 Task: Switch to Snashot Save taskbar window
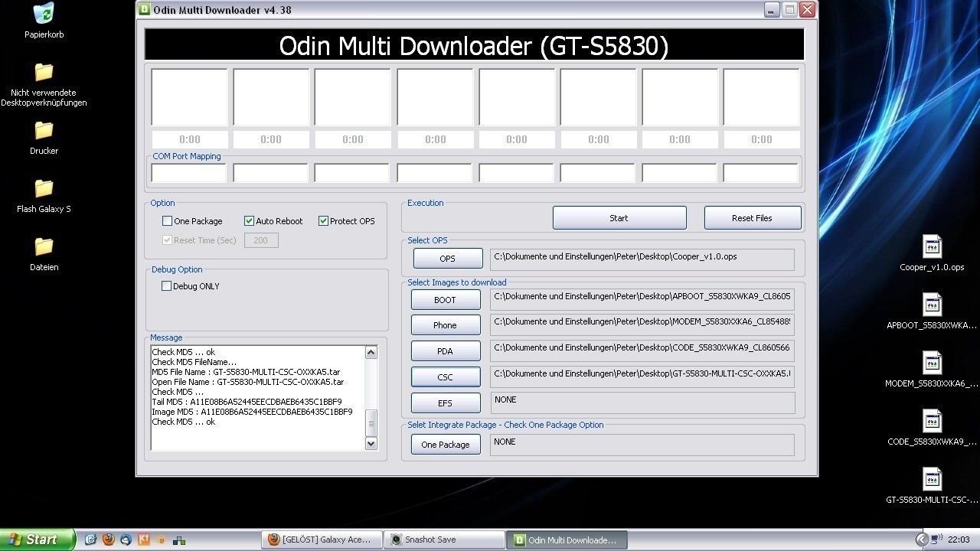click(x=443, y=540)
